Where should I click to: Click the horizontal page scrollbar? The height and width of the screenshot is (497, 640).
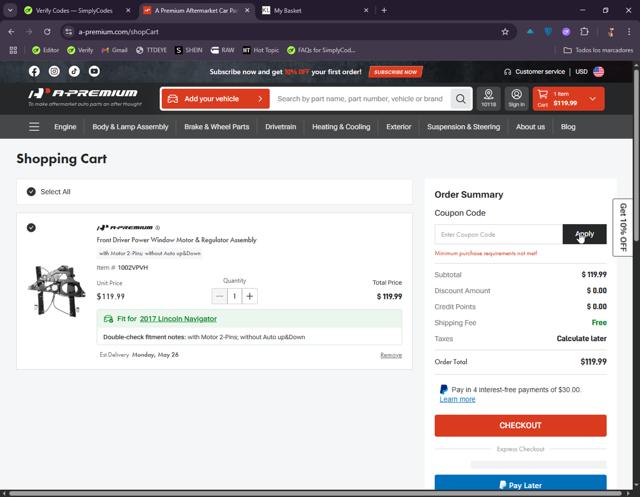point(315,493)
